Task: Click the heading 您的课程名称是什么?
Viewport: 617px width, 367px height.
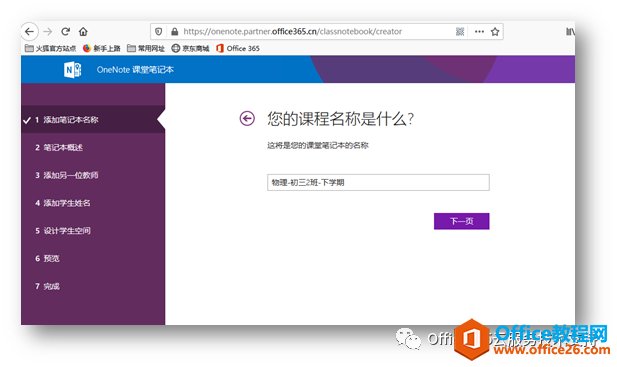Action: click(340, 118)
